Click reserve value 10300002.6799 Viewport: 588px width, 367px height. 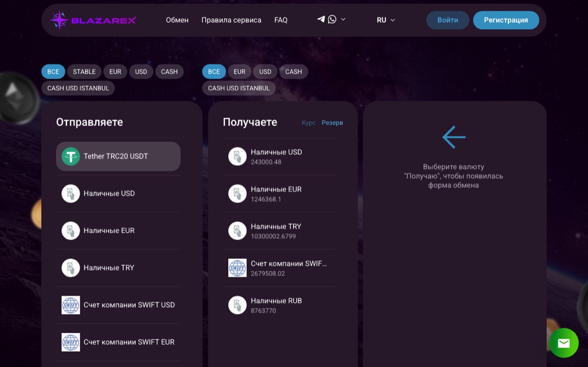tap(273, 236)
